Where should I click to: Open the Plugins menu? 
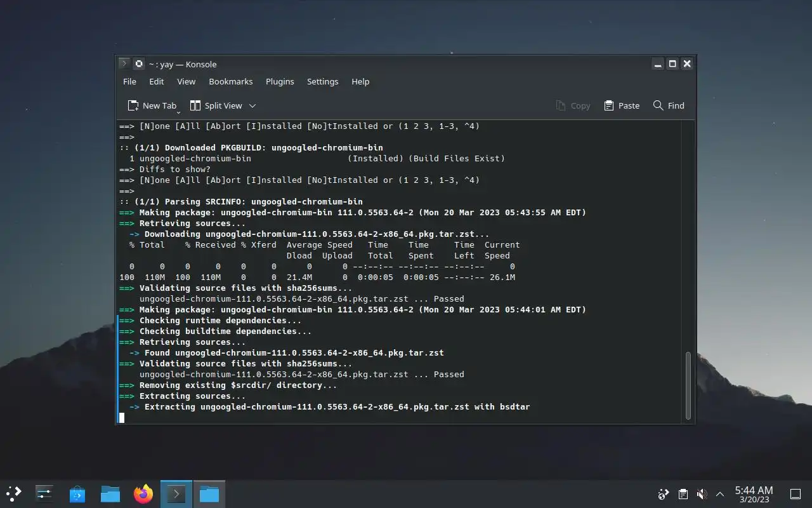click(280, 81)
